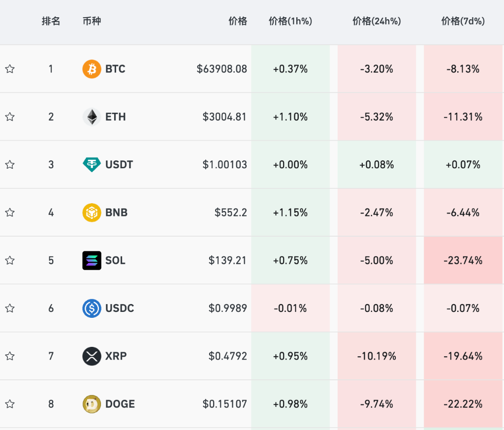Image resolution: width=504 pixels, height=430 pixels.
Task: Click the SOL Solana logo icon
Action: [x=91, y=260]
